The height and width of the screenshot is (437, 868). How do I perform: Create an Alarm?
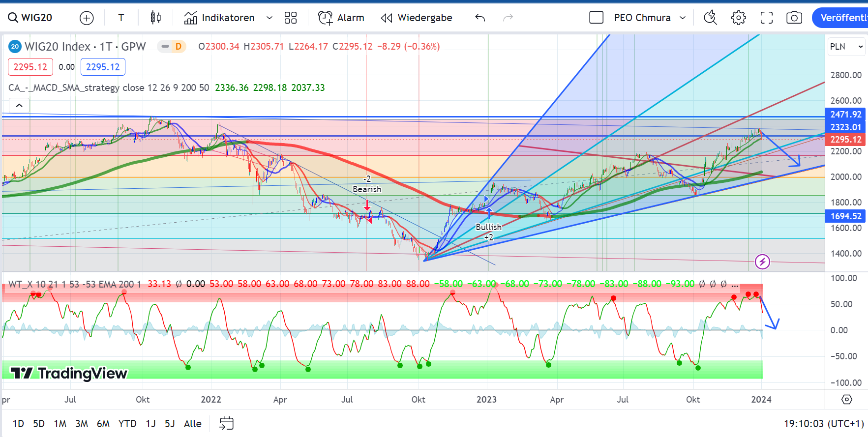click(x=341, y=18)
